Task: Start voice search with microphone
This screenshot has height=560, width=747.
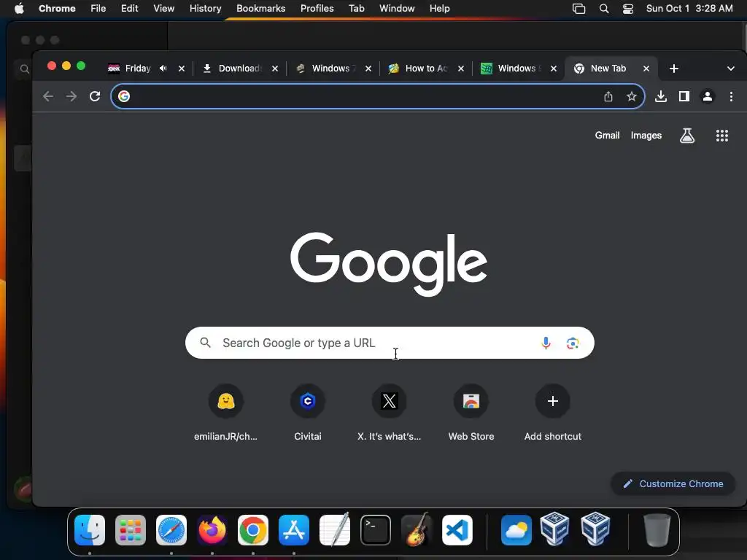Action: click(546, 343)
